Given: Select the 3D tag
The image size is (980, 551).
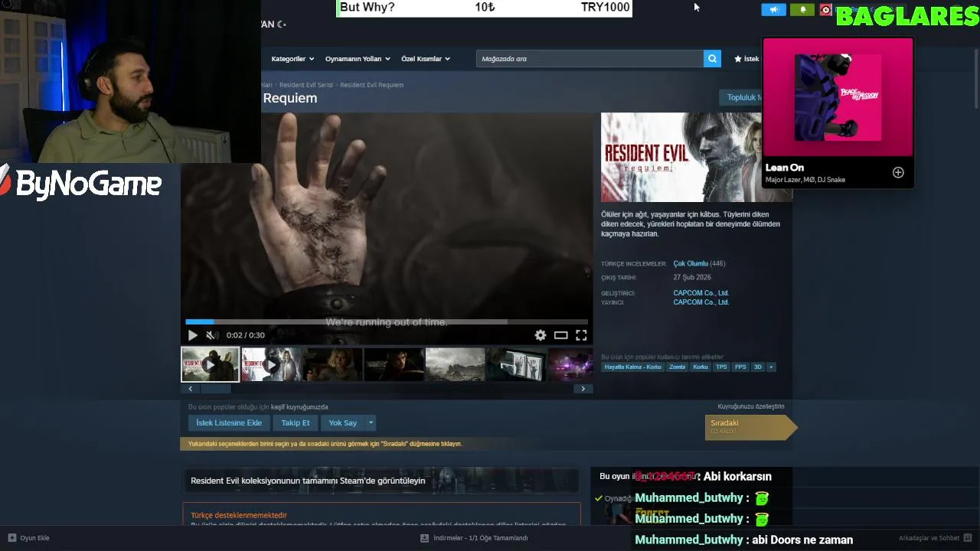Looking at the screenshot, I should 758,367.
